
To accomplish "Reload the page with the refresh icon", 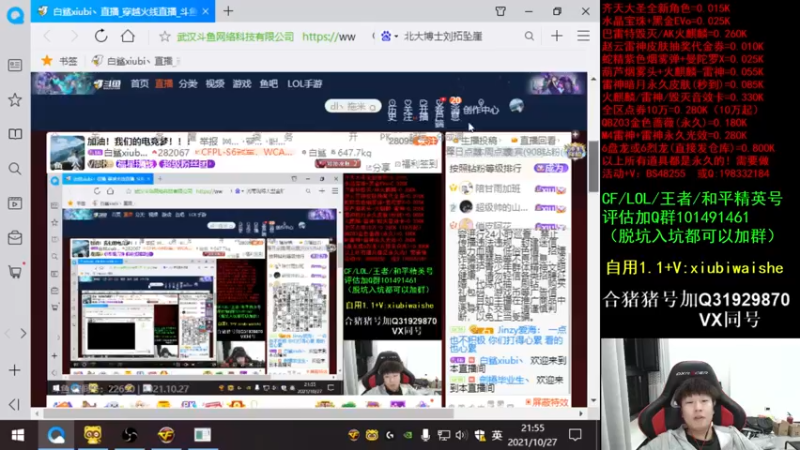I will click(x=101, y=36).
